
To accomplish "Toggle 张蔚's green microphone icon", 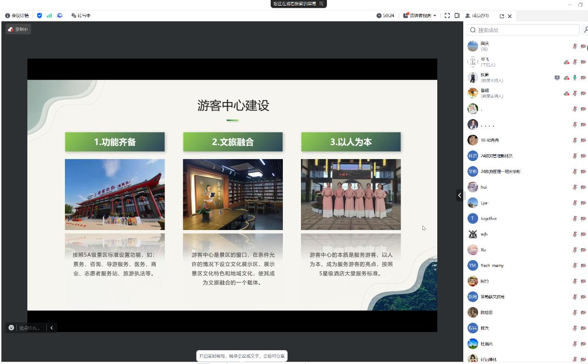I will coord(575,78).
